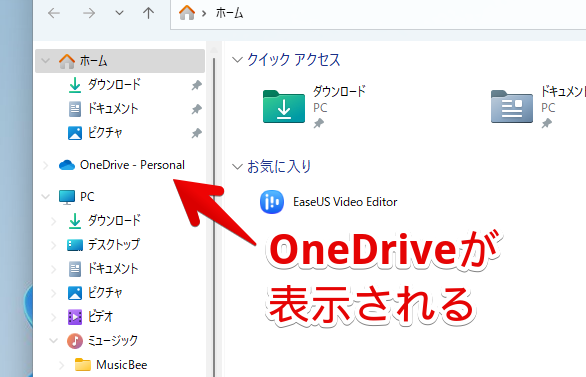Click クイック アクセス section heading
Image resolution: width=586 pixels, height=377 pixels.
coord(294,60)
